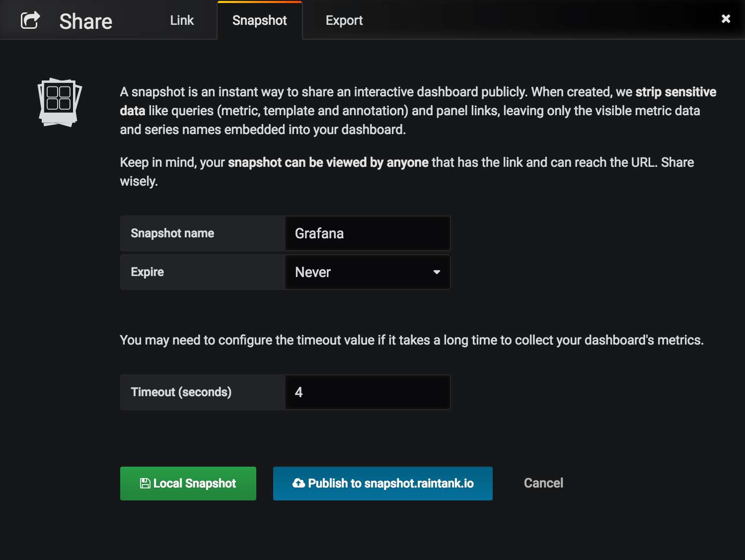Select the Snapshot tab
Image resolution: width=745 pixels, height=560 pixels.
(x=259, y=20)
